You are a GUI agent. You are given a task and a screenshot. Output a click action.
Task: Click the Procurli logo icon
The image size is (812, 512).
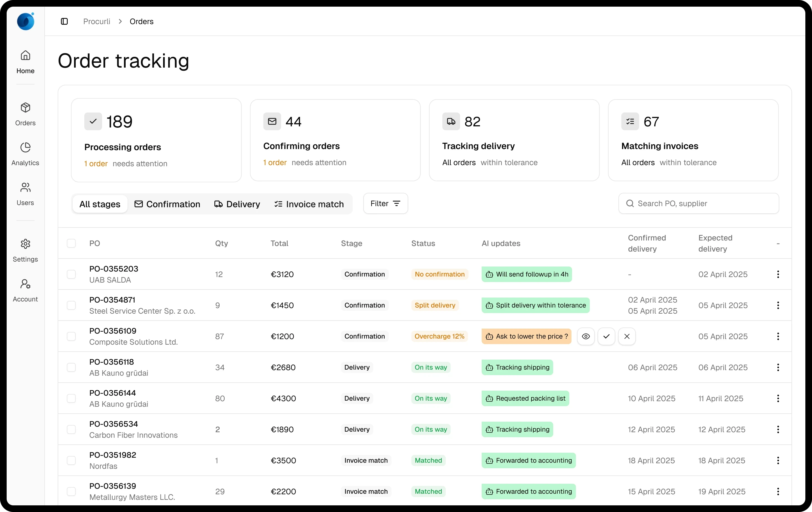pos(26,21)
